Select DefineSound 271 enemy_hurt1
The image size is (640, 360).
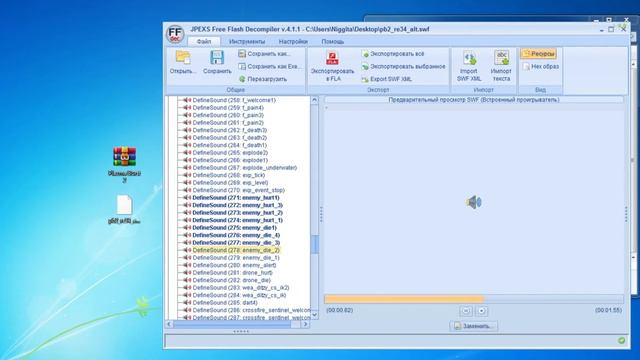236,198
